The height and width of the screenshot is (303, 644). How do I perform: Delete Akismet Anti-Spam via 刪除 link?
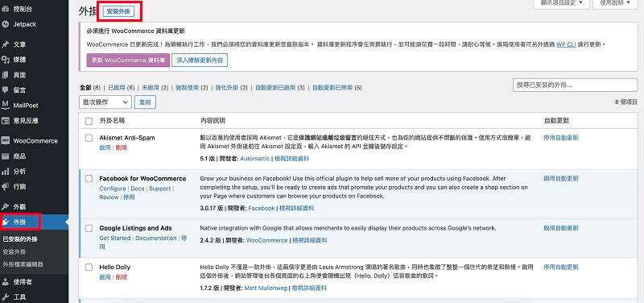pyautogui.click(x=122, y=147)
